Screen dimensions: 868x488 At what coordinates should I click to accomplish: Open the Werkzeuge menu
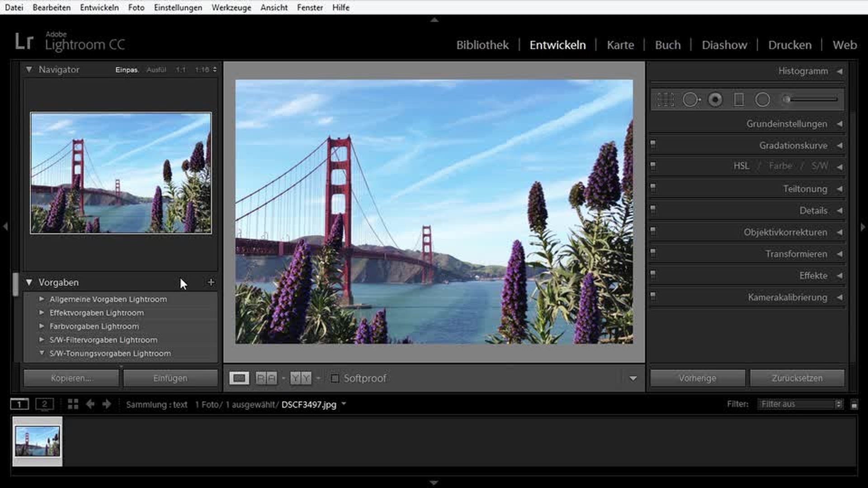click(231, 7)
